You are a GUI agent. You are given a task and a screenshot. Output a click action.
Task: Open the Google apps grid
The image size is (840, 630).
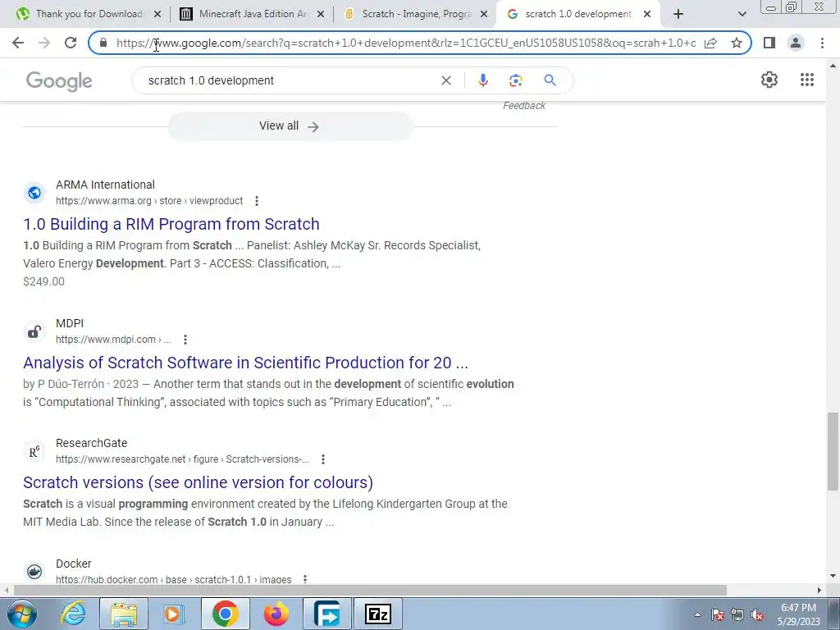[807, 80]
